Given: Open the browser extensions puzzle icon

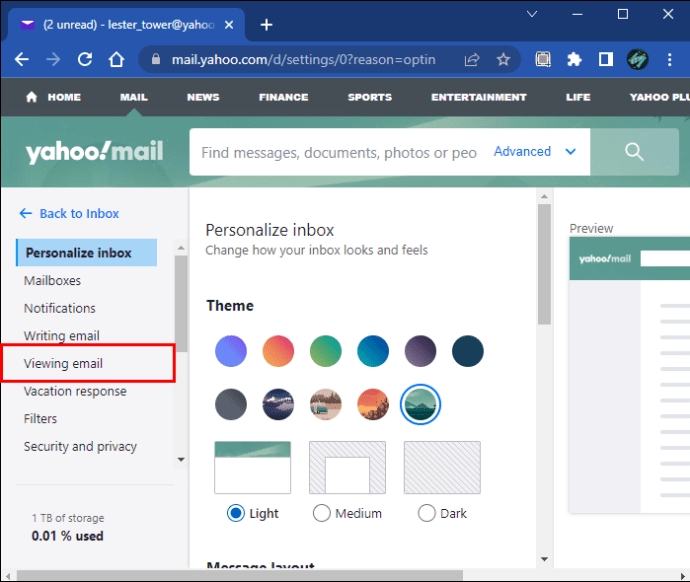Looking at the screenshot, I should (574, 60).
